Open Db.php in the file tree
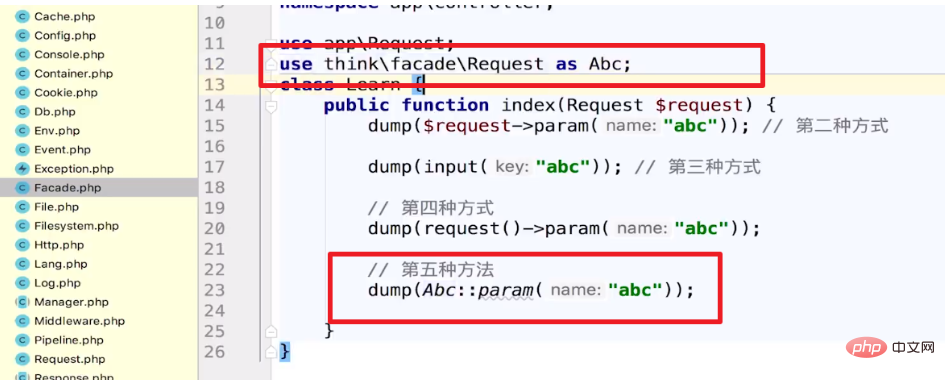The width and height of the screenshot is (945, 380). (x=55, y=111)
